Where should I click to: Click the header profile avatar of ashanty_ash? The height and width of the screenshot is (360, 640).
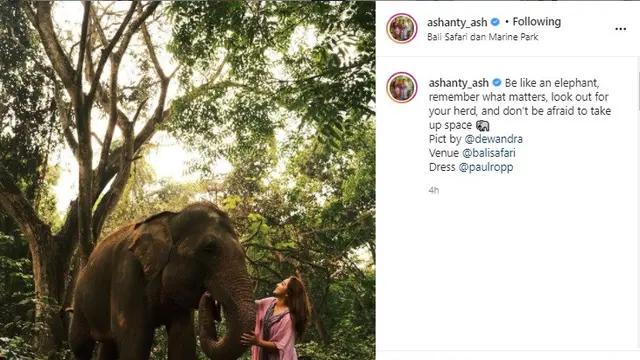(402, 28)
